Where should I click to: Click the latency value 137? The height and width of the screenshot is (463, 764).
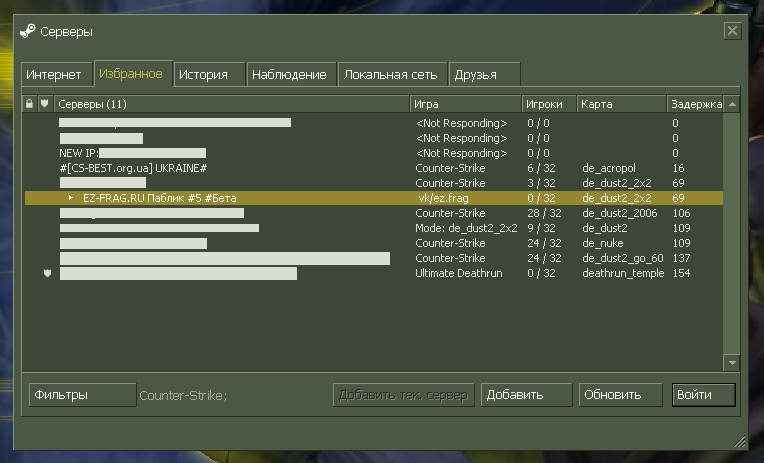tap(681, 258)
